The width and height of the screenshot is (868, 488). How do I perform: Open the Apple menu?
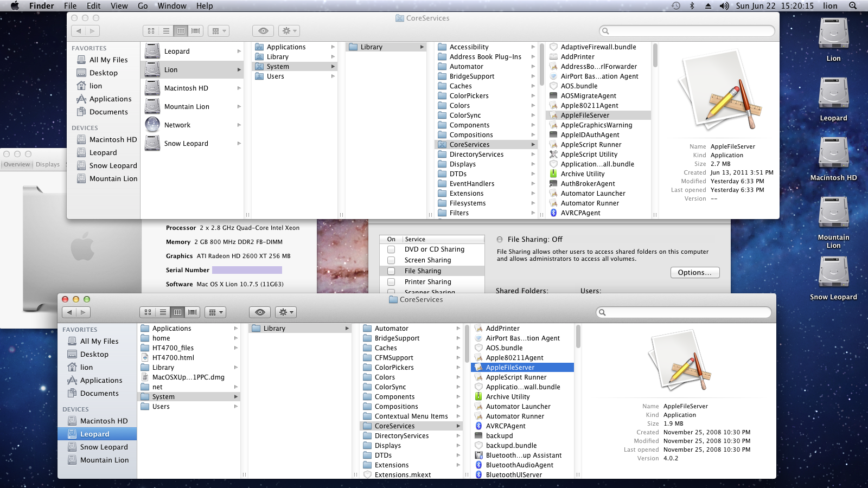[x=15, y=6]
